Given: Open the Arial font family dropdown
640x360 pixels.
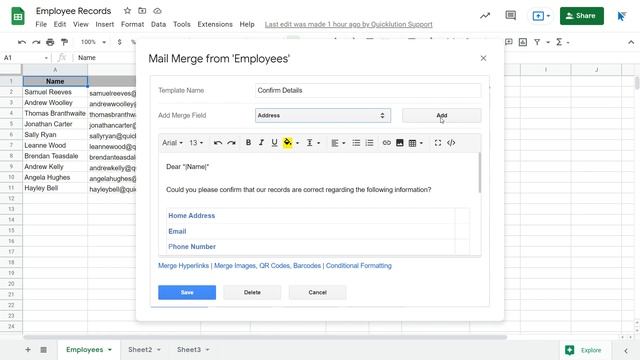Looking at the screenshot, I should 172,143.
